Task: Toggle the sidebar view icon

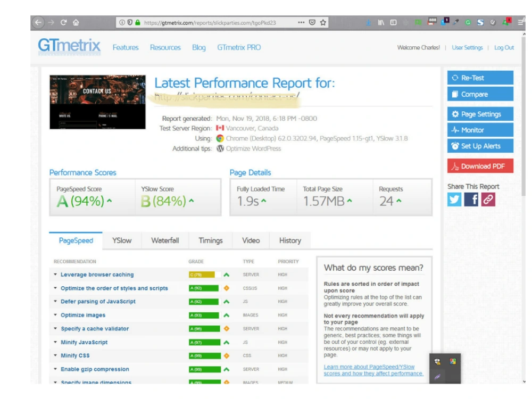Action: [393, 23]
